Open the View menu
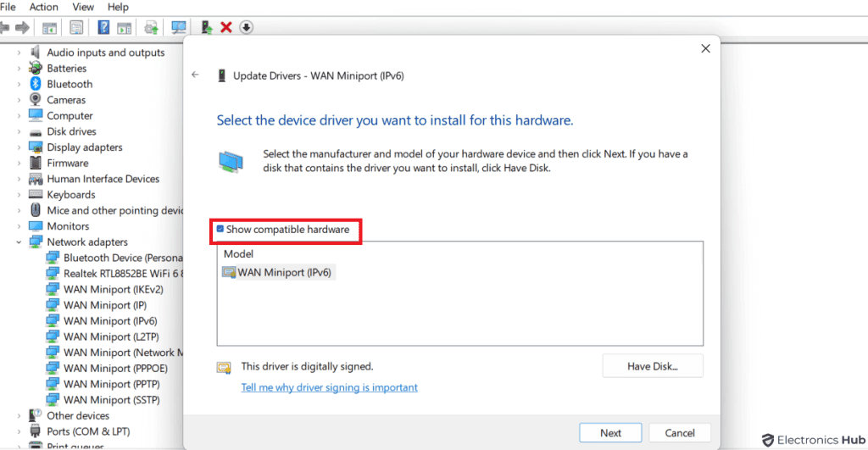 pyautogui.click(x=83, y=7)
